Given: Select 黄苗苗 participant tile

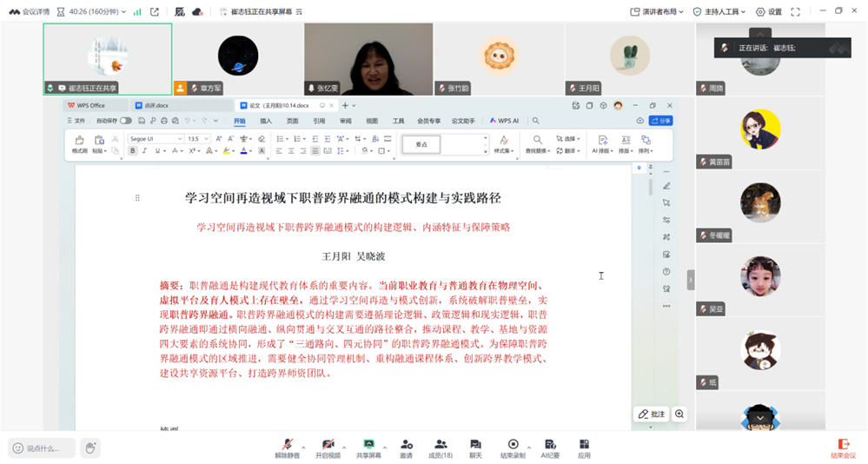Looking at the screenshot, I should click(x=760, y=133).
